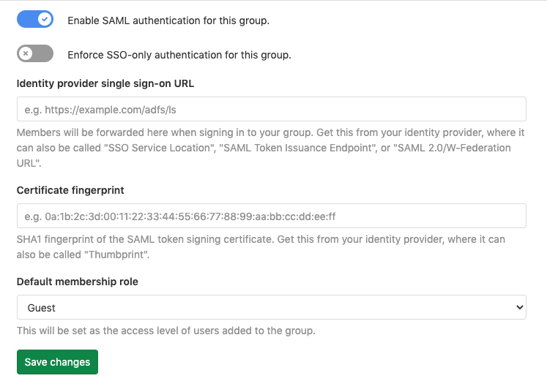
Task: Open the Default membership role dropdown
Action: coord(271,308)
